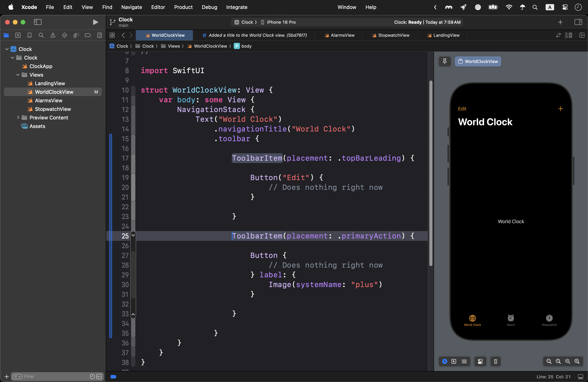
Task: Click the selectable preview mode icon
Action: [454, 362]
